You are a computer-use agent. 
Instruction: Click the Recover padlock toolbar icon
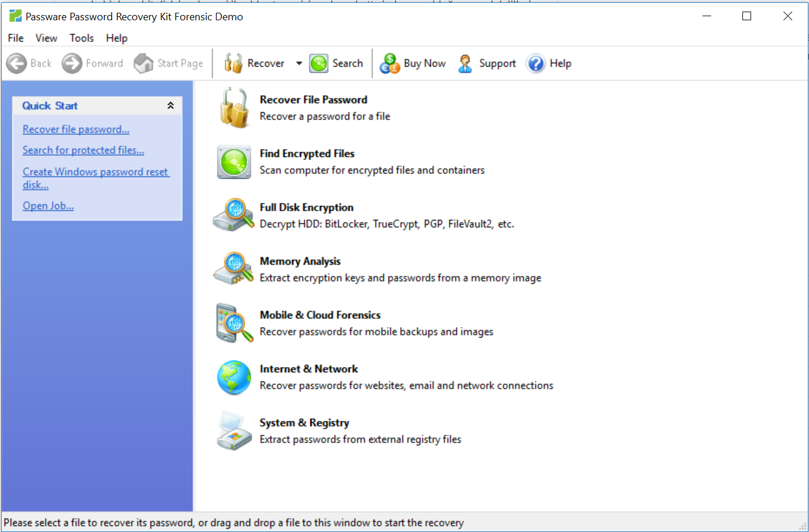coord(233,63)
